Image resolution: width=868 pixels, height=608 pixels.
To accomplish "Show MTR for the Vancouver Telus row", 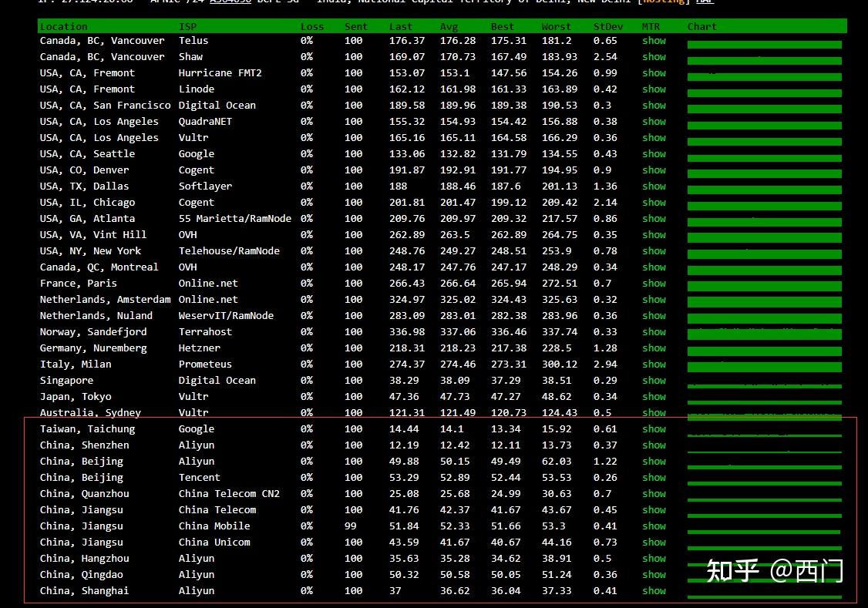I will click(x=654, y=41).
